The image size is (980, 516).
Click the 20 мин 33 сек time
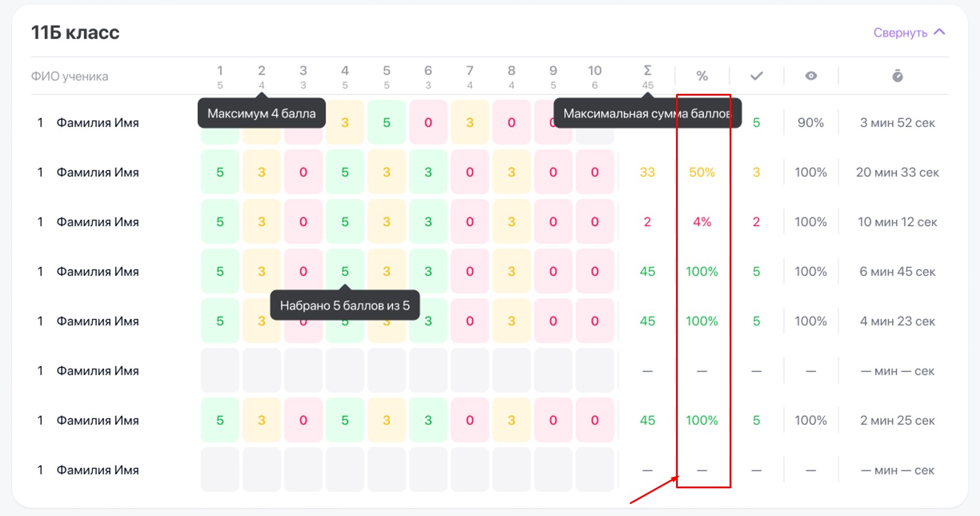(x=897, y=173)
